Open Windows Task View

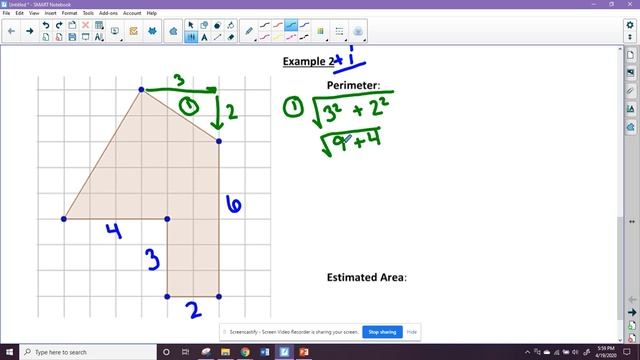[x=185, y=352]
